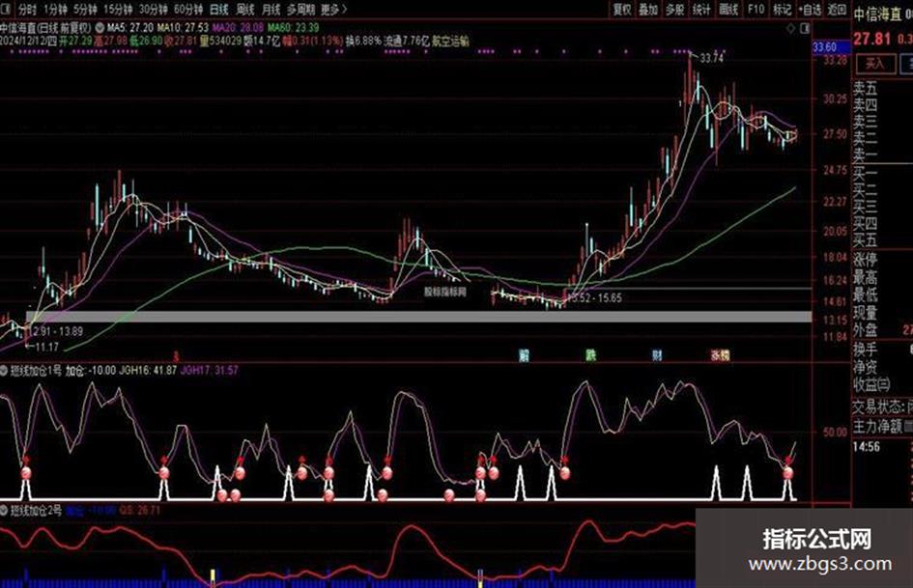Image resolution: width=913 pixels, height=588 pixels.
Task: Click the diamond icon above the chart
Action: click(x=790, y=27)
